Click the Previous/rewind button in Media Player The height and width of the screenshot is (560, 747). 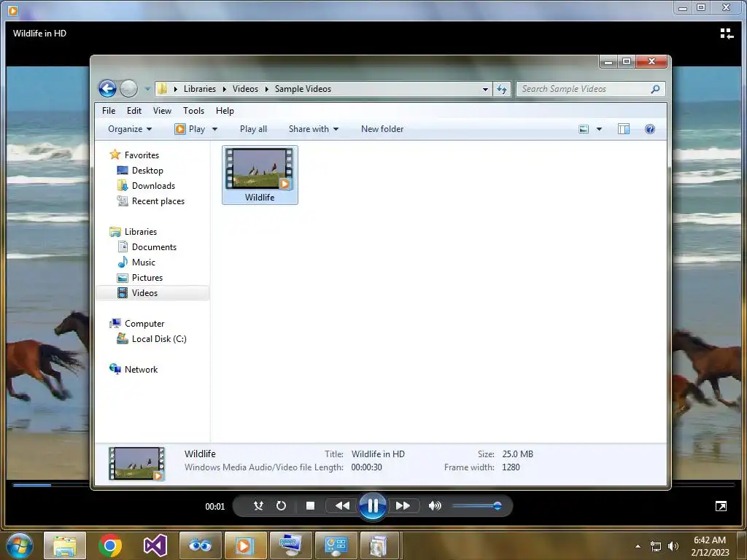tap(342, 506)
